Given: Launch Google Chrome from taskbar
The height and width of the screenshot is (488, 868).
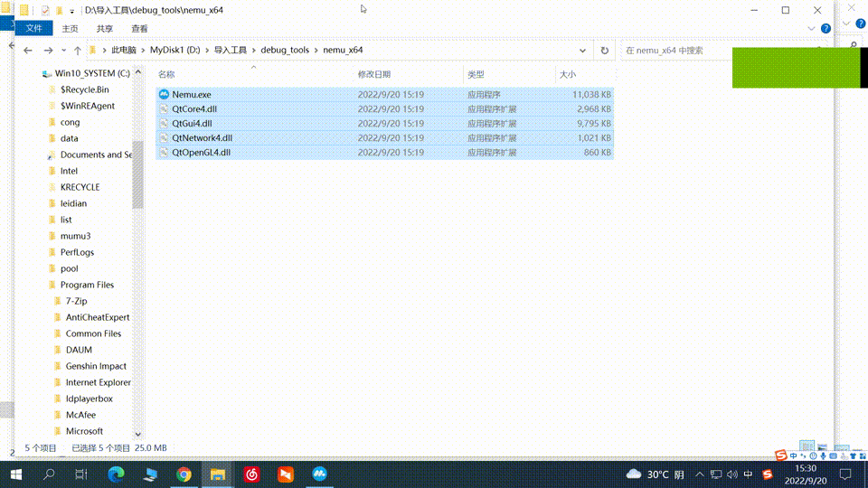Looking at the screenshot, I should (184, 474).
